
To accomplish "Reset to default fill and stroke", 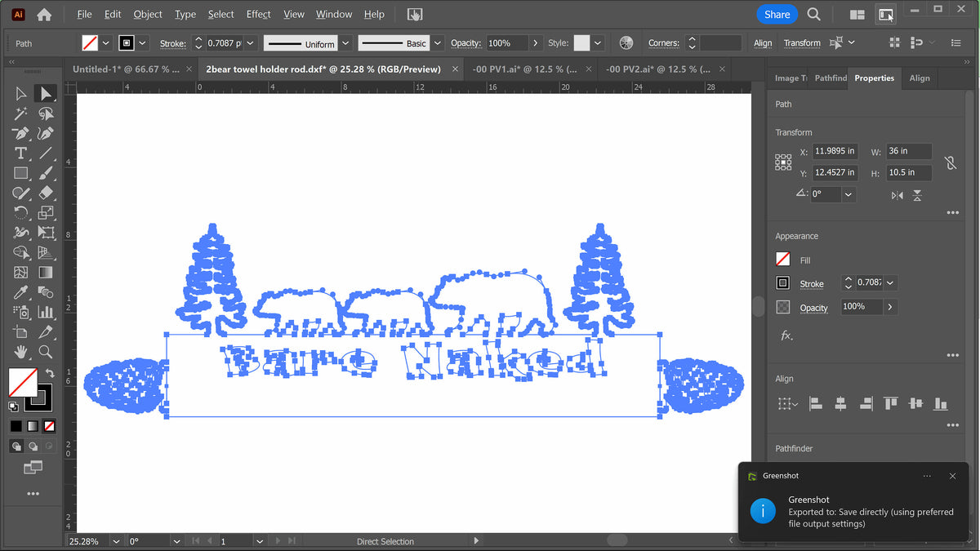I will pos(14,406).
